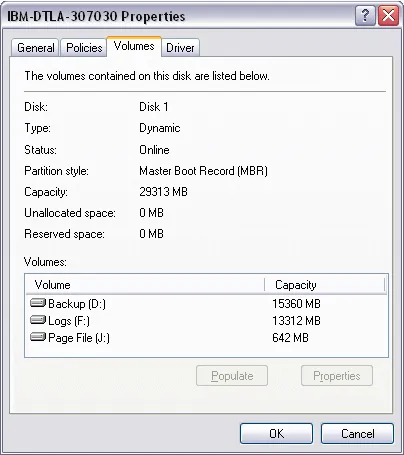Click the Unallocated space 0 MB value
Viewport: 404px width, 455px height.
(x=151, y=213)
